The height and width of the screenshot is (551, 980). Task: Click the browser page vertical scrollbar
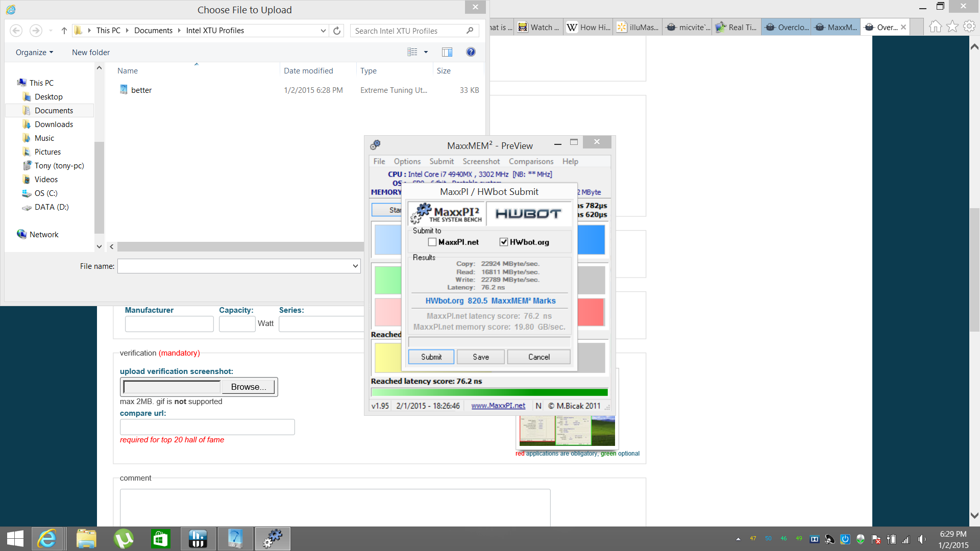pyautogui.click(x=974, y=270)
